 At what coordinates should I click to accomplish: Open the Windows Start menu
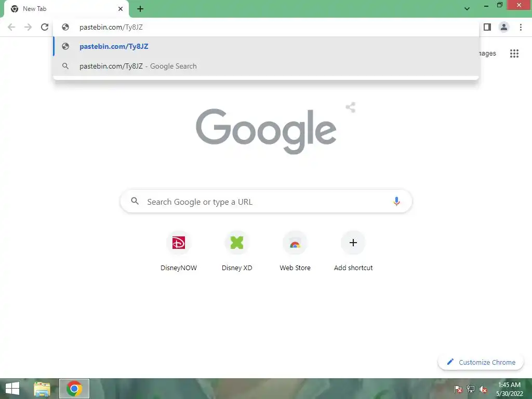(12, 389)
